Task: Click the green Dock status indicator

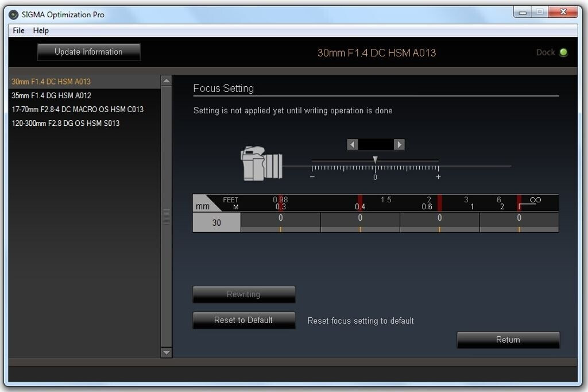Action: coord(563,52)
